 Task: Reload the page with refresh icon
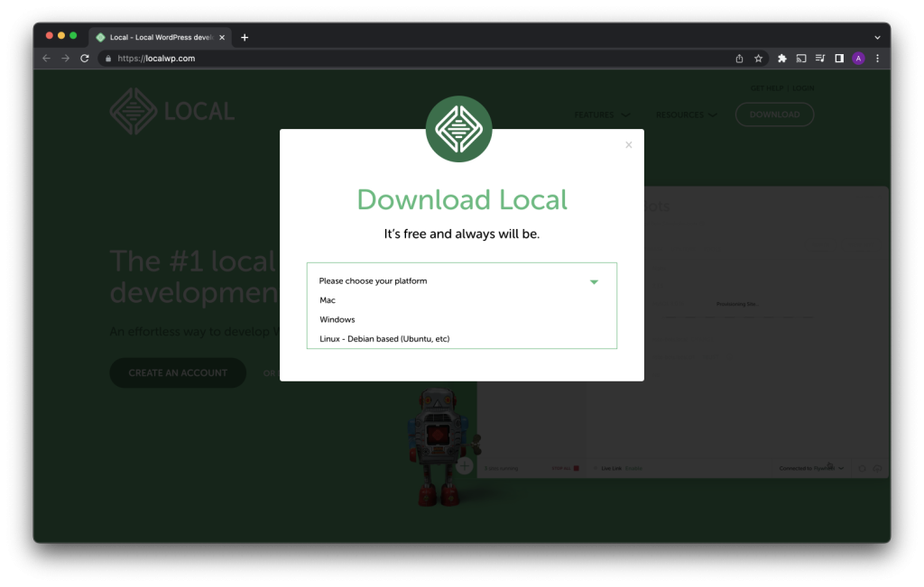(x=85, y=59)
